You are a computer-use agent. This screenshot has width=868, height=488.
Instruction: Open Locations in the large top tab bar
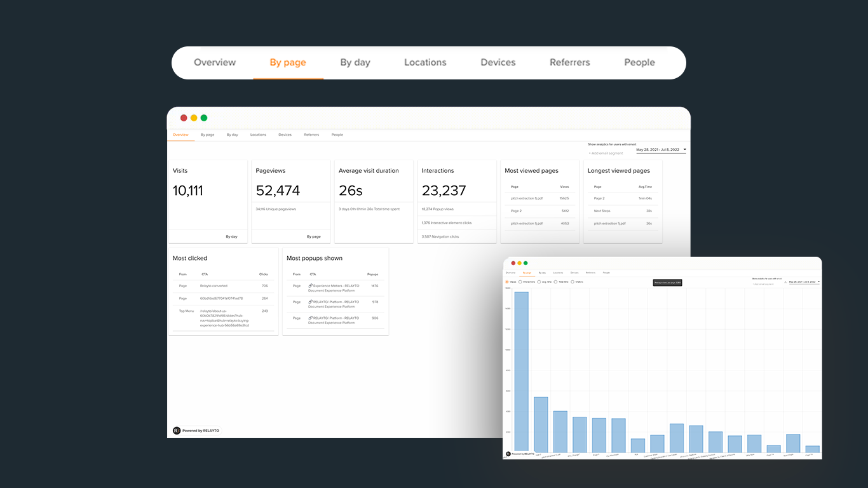(x=425, y=62)
